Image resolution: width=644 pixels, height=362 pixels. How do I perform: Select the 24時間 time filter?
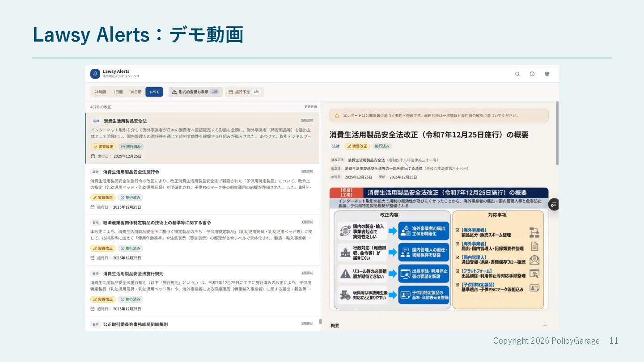[x=100, y=92]
